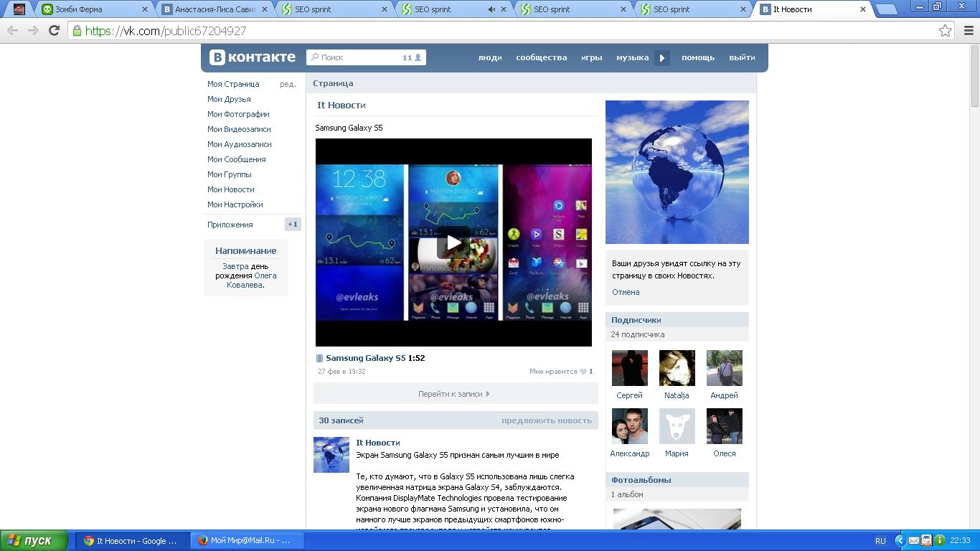Log out with выйти link
The width and height of the screenshot is (980, 551).
(742, 57)
